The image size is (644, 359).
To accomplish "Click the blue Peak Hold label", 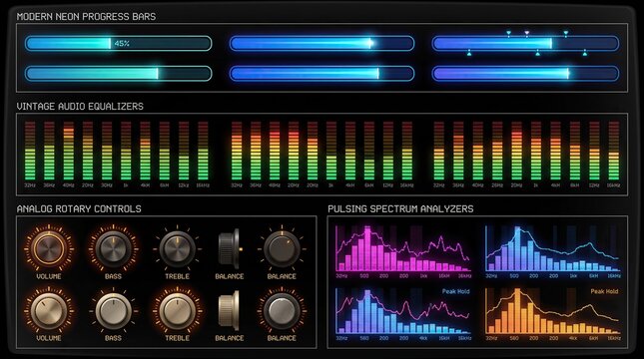I will 455,291.
